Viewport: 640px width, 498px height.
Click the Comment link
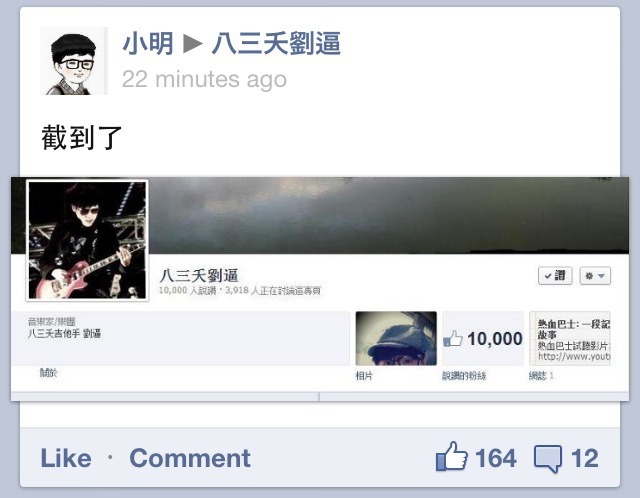(190, 458)
